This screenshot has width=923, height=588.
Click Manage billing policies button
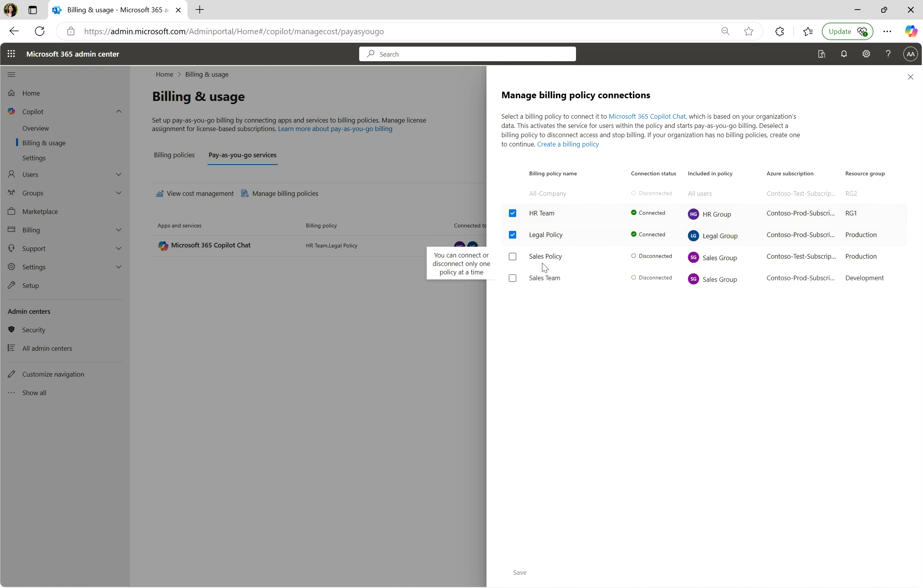click(280, 194)
